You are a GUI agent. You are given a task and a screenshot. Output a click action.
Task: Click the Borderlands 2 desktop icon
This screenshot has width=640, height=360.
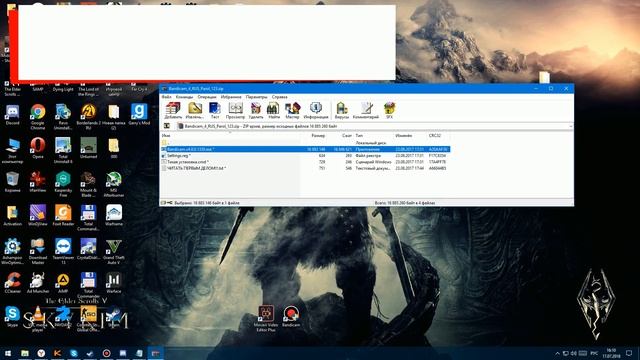click(88, 117)
